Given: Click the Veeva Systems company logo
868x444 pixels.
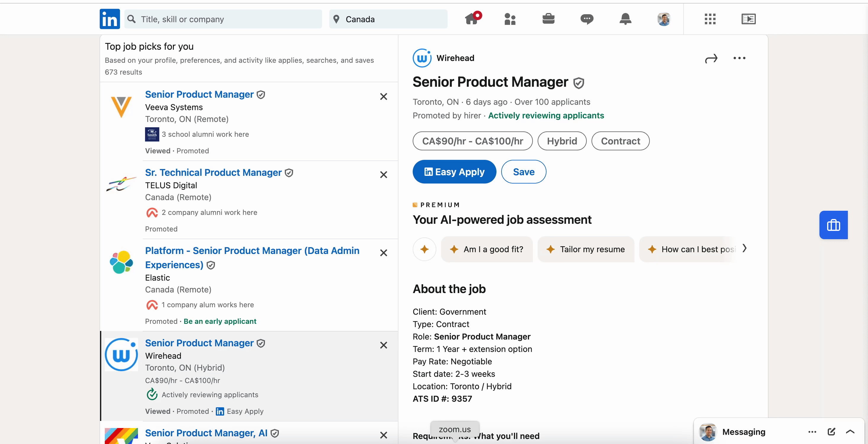Looking at the screenshot, I should 121,107.
